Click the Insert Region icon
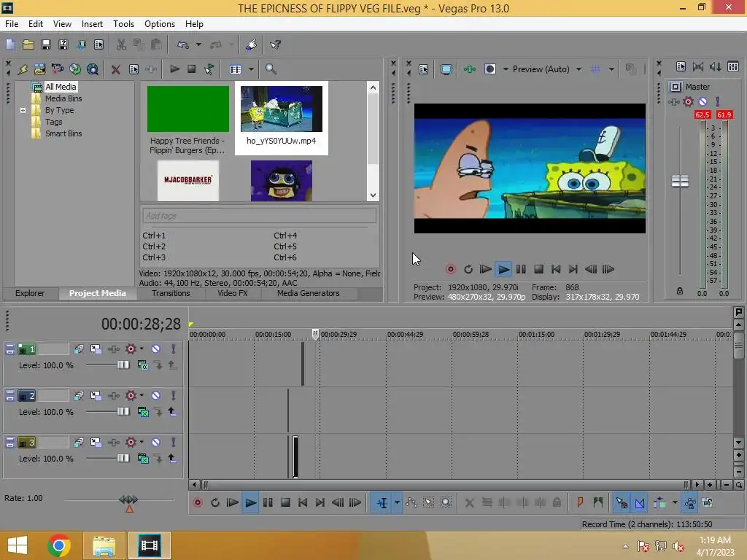The height and width of the screenshot is (560, 747). (598, 502)
